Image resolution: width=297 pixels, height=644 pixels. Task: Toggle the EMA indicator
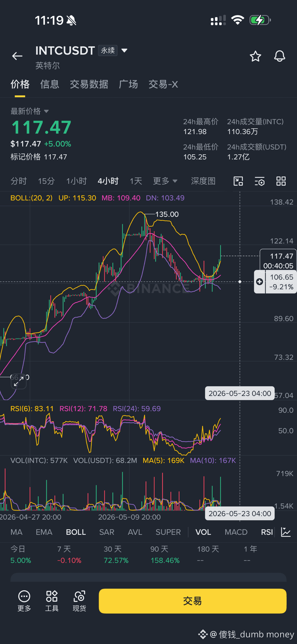tap(44, 532)
